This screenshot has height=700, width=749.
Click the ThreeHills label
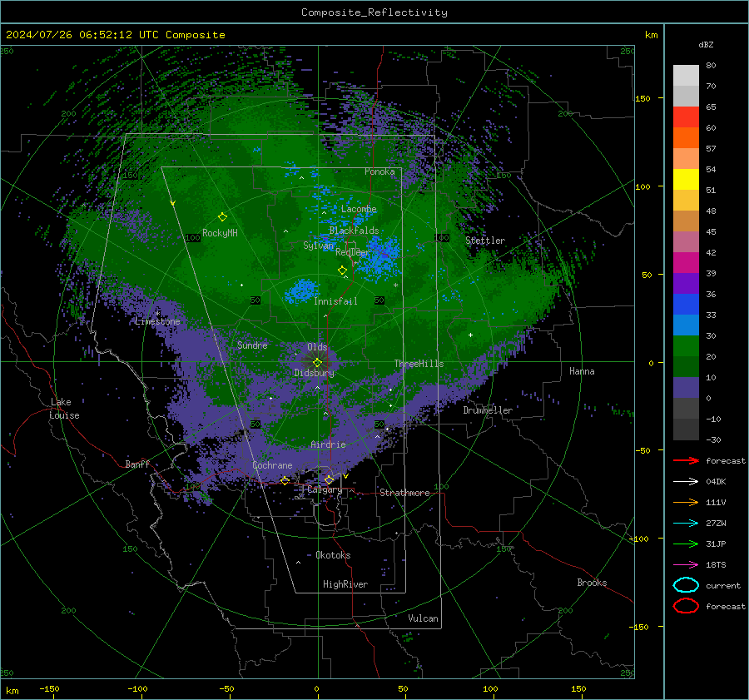coord(419,364)
